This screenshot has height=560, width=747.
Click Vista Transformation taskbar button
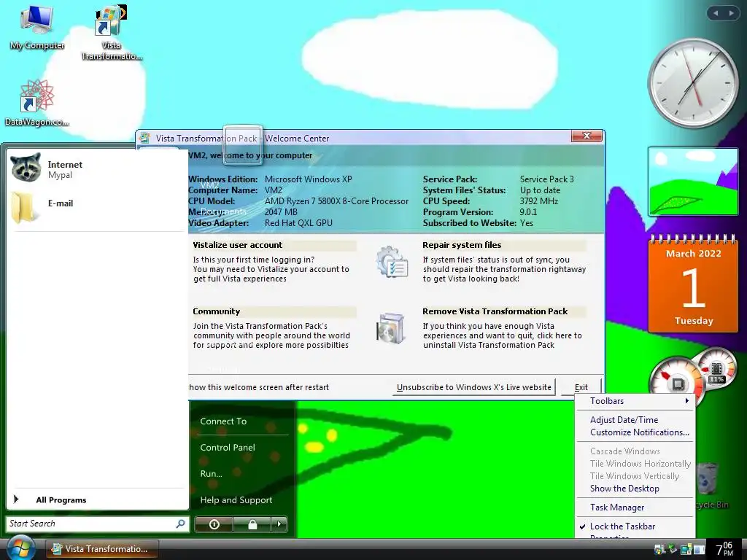coord(101,549)
